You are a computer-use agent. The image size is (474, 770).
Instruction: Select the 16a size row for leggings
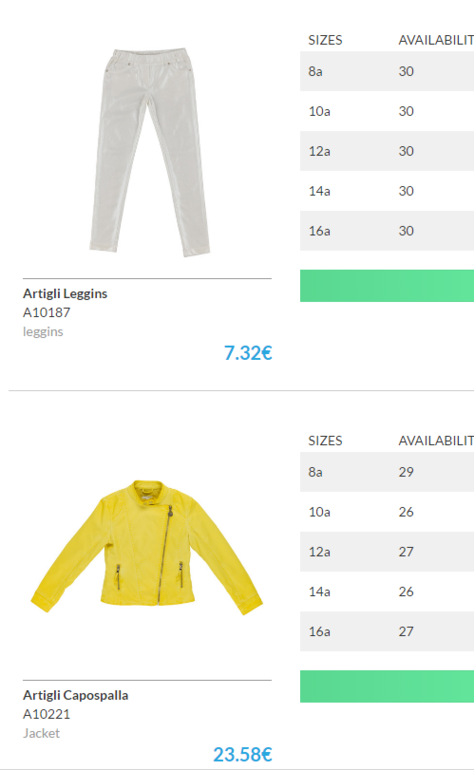(x=387, y=231)
